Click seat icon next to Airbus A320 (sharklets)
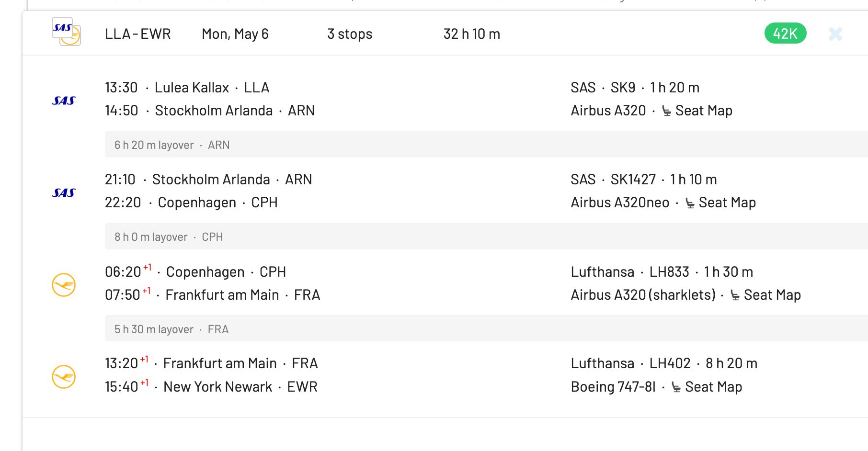The height and width of the screenshot is (451, 868). point(735,295)
